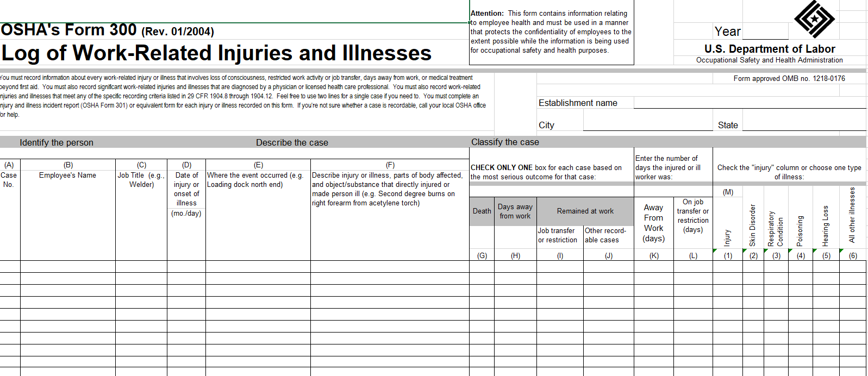Click the 'Log of Work-Related Injuries and Illnesses' title

216,53
